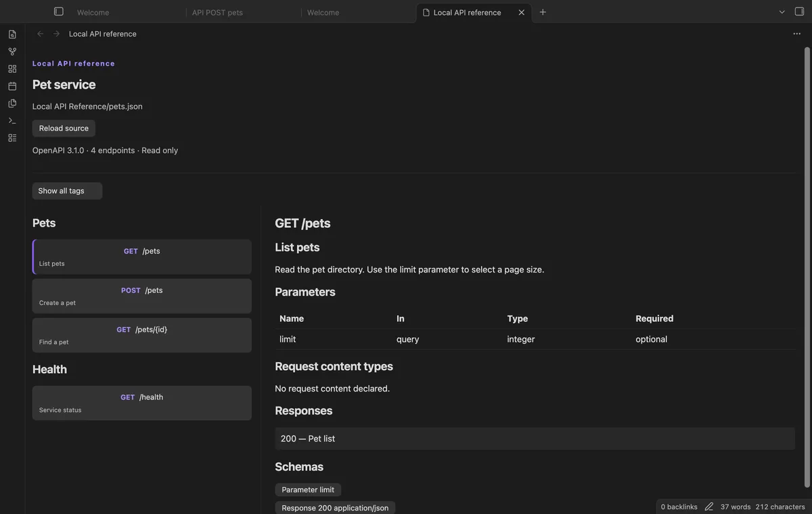Click No request content declared text
812x514 pixels.
click(332, 389)
